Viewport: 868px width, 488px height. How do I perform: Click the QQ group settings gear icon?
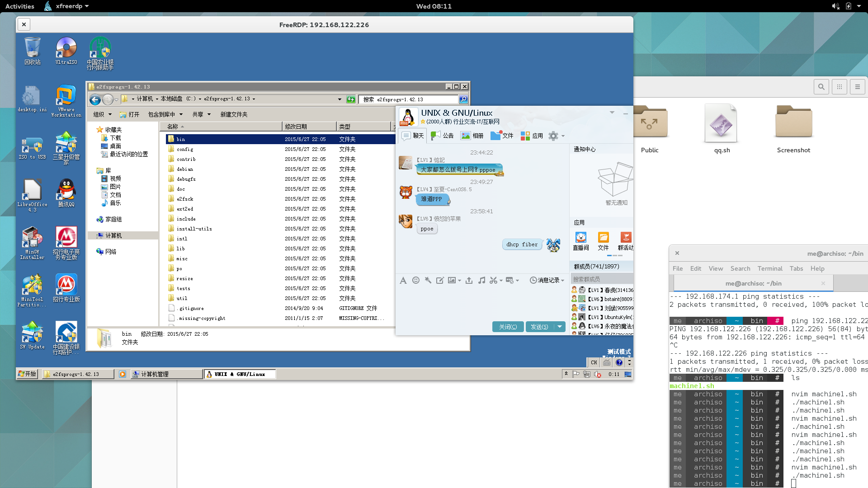553,136
